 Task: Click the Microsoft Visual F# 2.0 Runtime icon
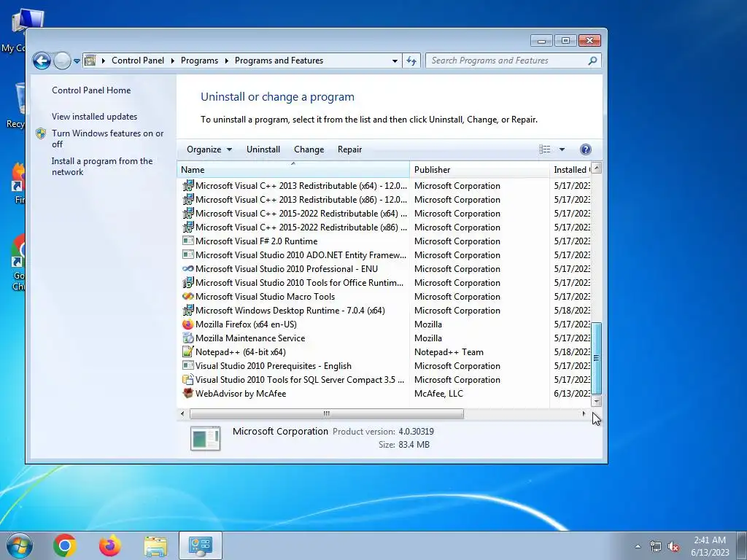(x=188, y=241)
